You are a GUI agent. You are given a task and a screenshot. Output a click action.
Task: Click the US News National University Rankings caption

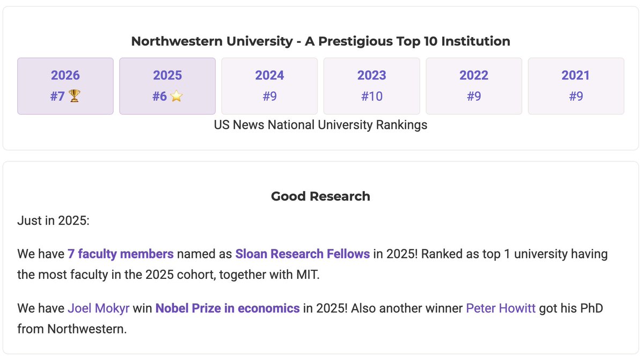320,125
